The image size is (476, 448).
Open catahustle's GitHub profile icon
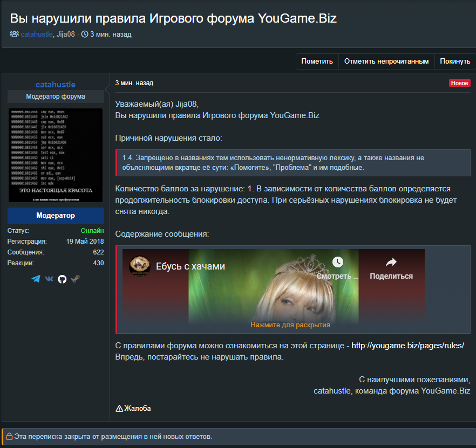62,279
